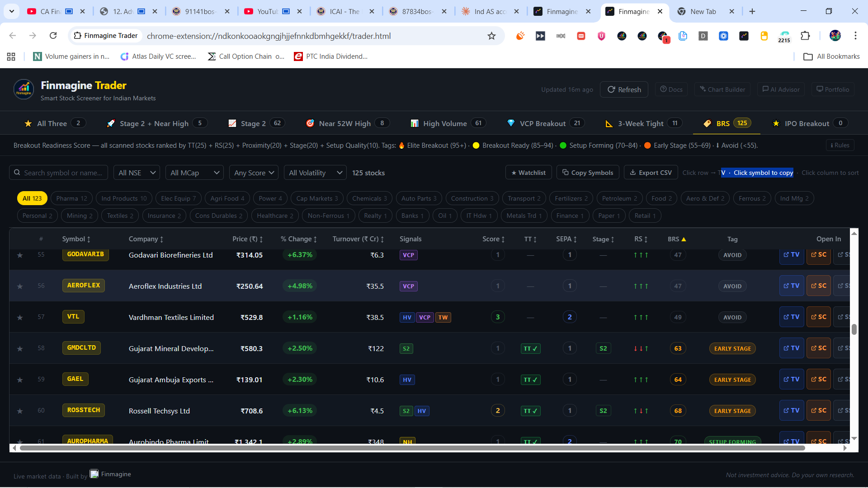
Task: Open the All Volatility dropdown
Action: (x=315, y=173)
